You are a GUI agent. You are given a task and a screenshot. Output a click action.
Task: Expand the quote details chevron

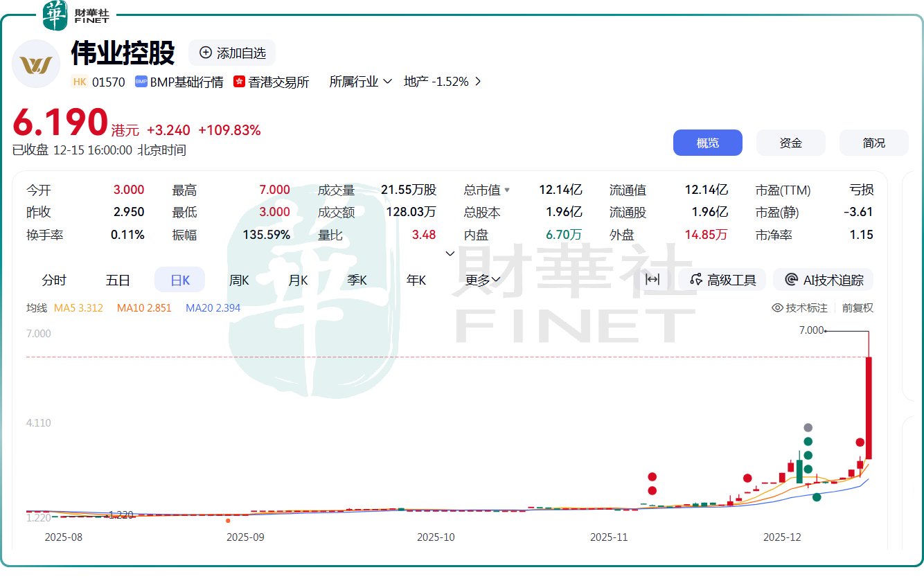450,253
